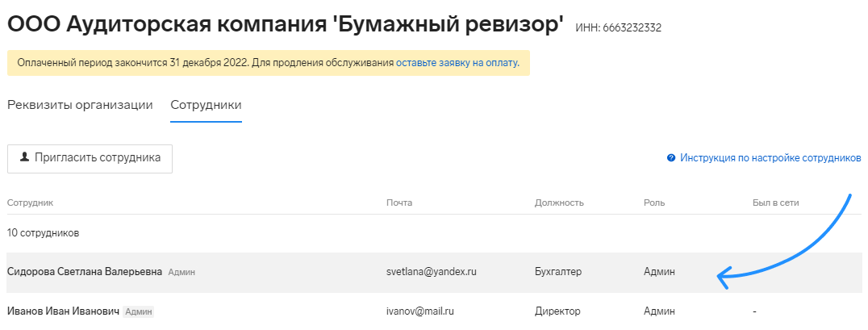
Task: Click the ivanov@mail.ru email address
Action: [x=420, y=311]
